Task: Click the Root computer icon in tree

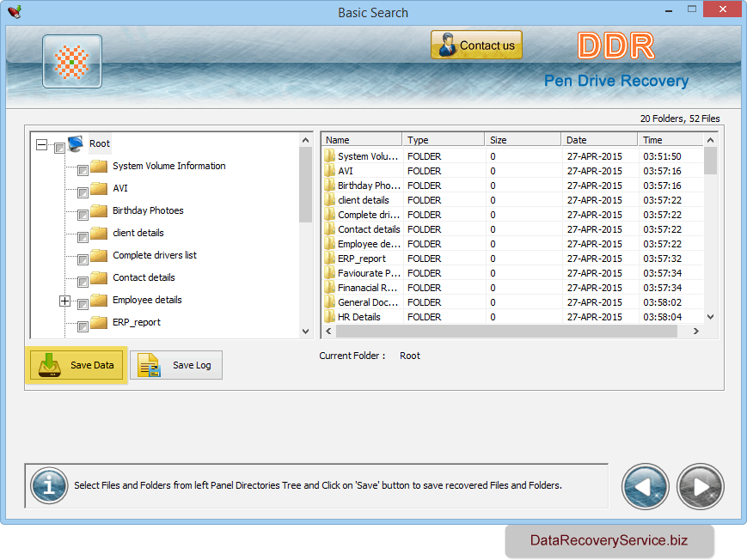Action: click(x=77, y=143)
